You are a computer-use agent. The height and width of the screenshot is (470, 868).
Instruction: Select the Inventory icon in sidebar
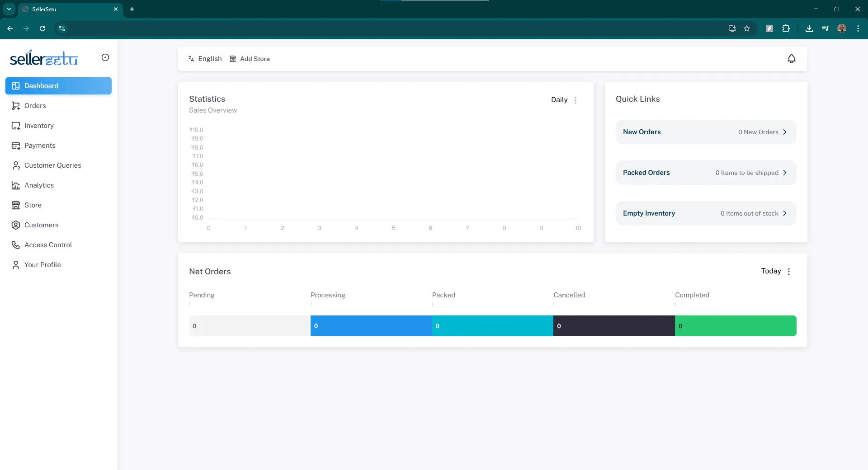point(16,126)
